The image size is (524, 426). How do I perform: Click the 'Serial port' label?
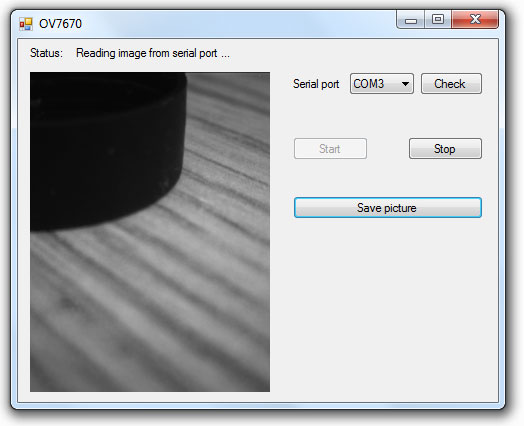tap(316, 84)
